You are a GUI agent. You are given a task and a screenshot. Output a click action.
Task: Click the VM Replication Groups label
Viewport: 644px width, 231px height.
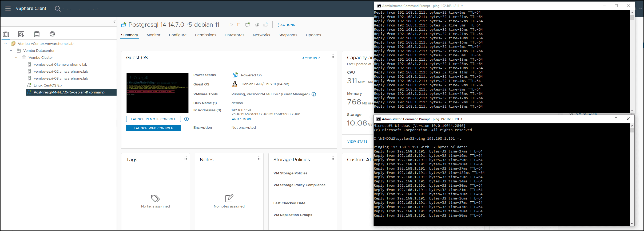point(293,215)
